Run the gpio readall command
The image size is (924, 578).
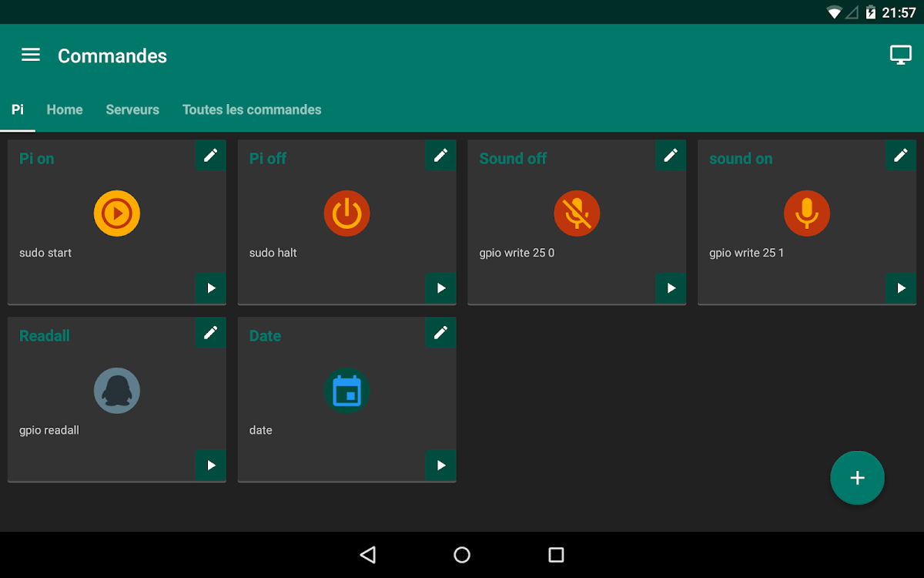tap(210, 465)
